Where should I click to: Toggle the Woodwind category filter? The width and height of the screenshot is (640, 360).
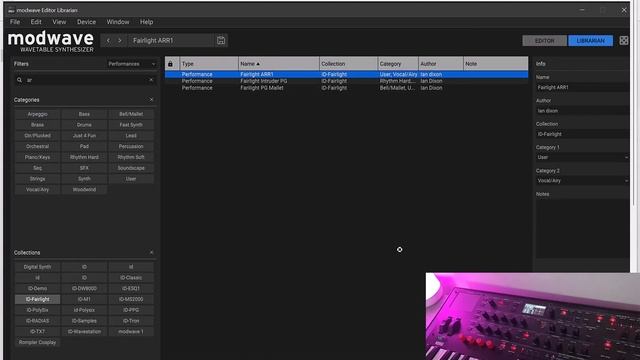coord(84,189)
